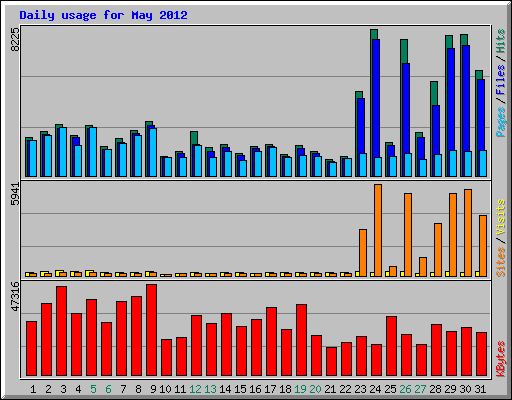Click the Sites legend label
This screenshot has width=512, height=400.
point(501,262)
